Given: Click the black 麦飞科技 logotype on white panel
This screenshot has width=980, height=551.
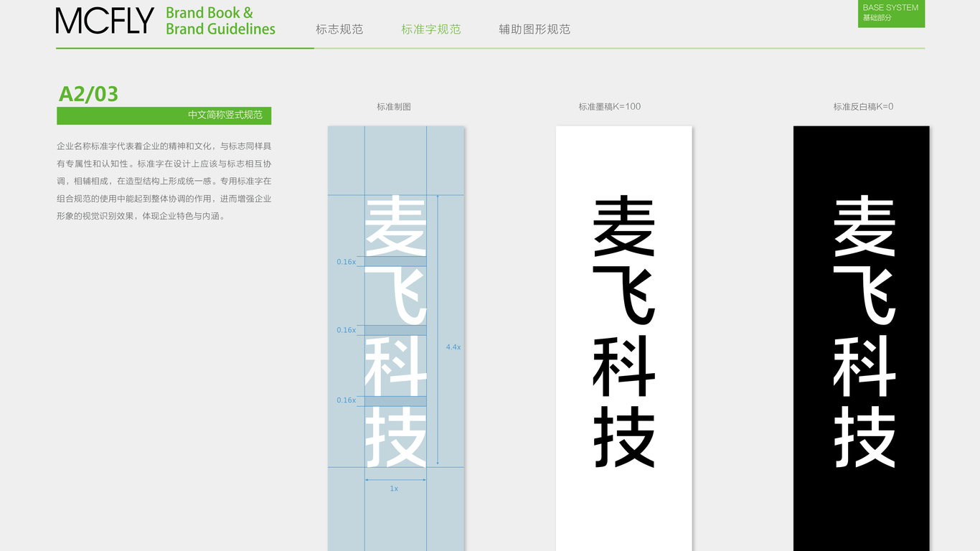Looking at the screenshot, I should [624, 331].
